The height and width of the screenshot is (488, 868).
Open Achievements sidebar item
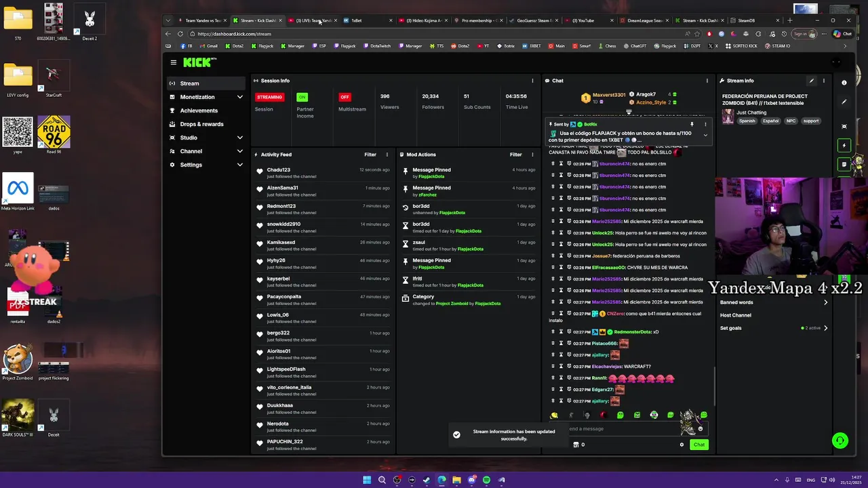[x=206, y=110]
